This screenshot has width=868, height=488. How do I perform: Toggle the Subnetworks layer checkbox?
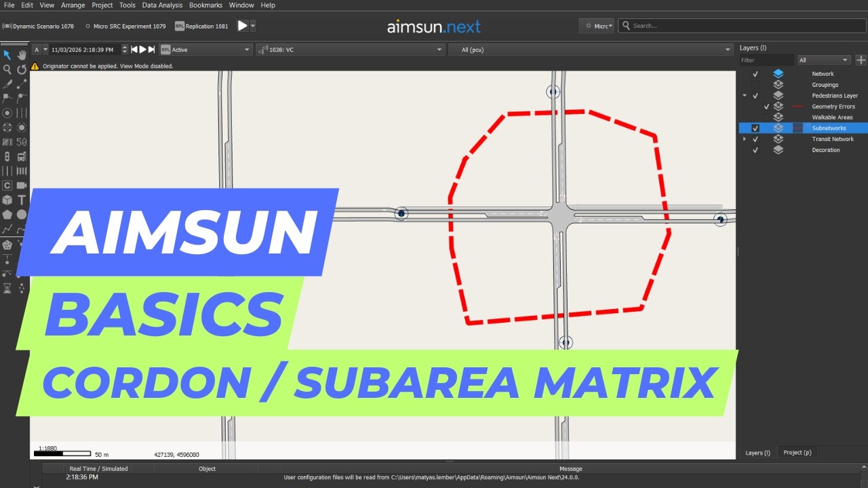(x=755, y=128)
